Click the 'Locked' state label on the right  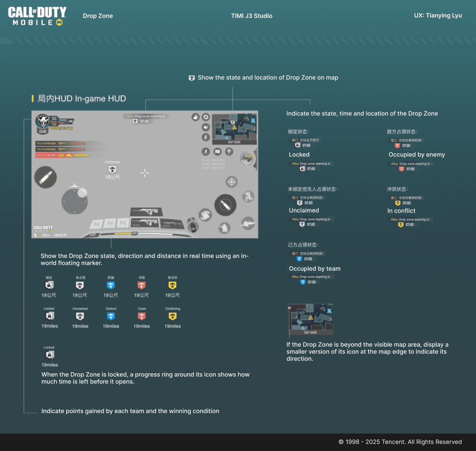pyautogui.click(x=299, y=155)
